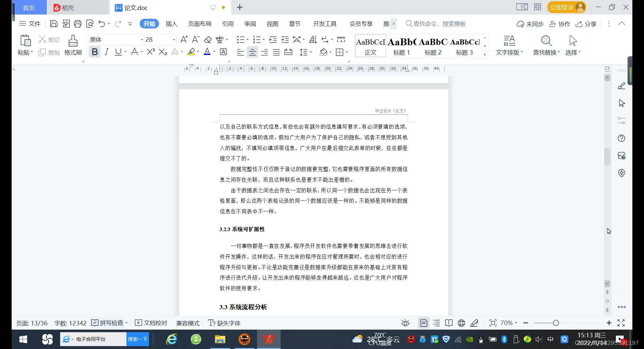Undo the last action
644x349 pixels.
pyautogui.click(x=102, y=24)
